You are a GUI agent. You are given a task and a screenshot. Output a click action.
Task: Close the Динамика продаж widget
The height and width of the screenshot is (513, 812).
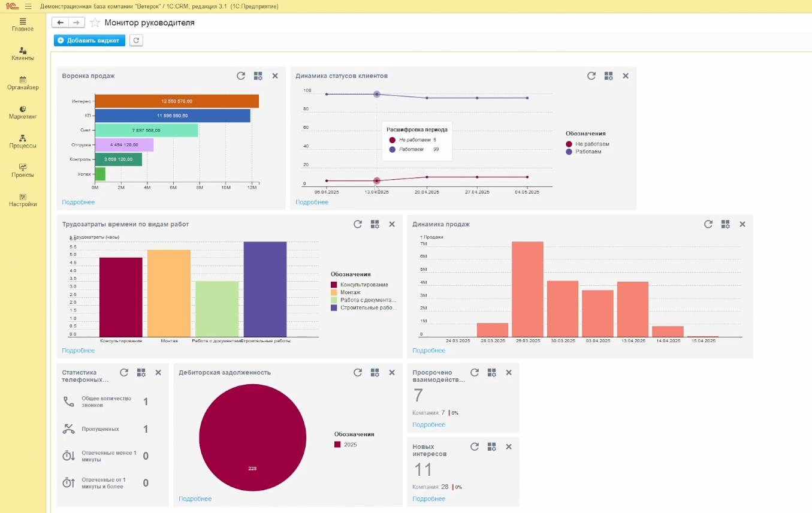(x=742, y=224)
